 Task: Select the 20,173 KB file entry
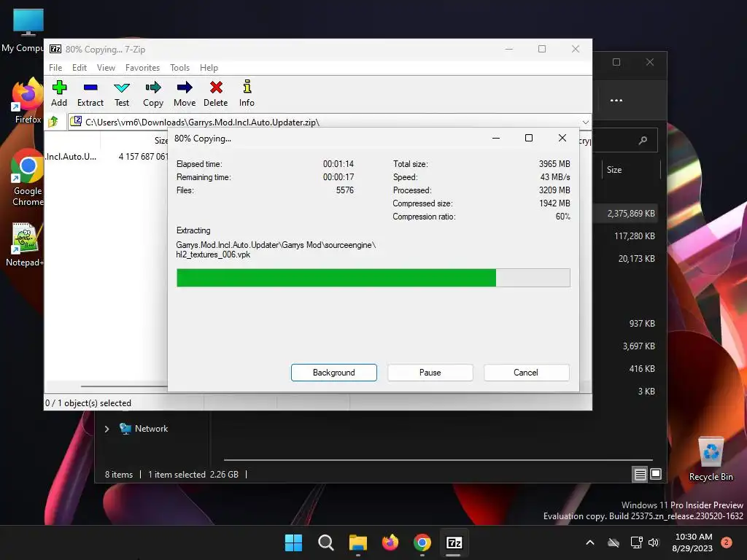point(636,259)
